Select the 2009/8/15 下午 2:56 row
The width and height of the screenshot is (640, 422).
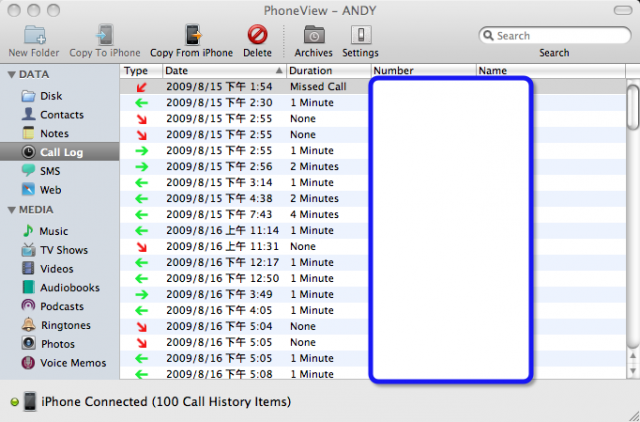pos(373,167)
